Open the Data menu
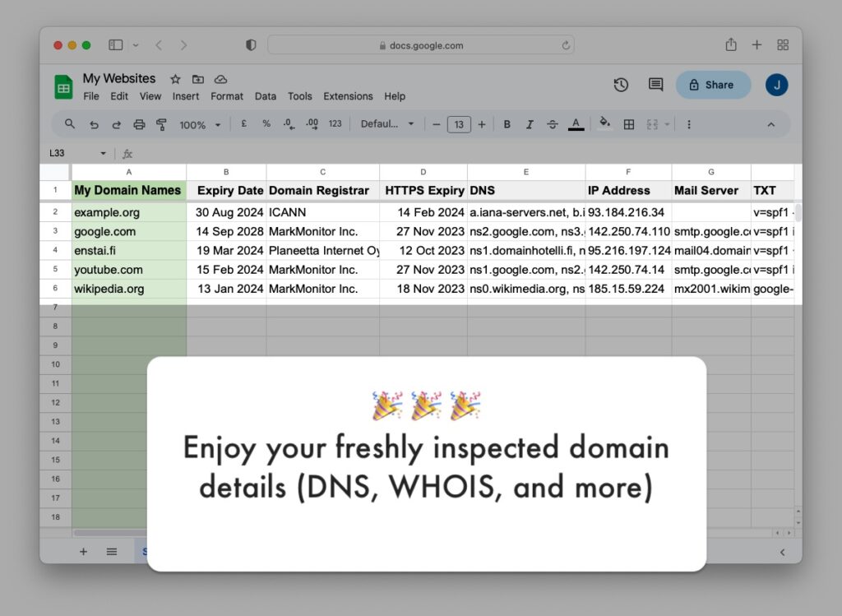 (266, 96)
